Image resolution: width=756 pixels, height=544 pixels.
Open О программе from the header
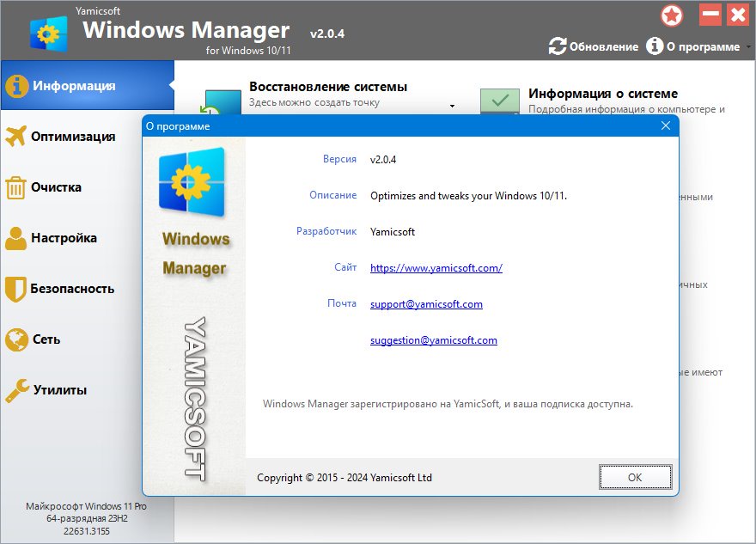pyautogui.click(x=693, y=46)
